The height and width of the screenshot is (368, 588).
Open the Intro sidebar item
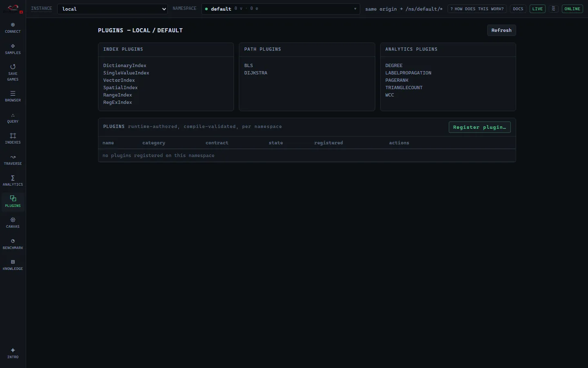pos(13,353)
